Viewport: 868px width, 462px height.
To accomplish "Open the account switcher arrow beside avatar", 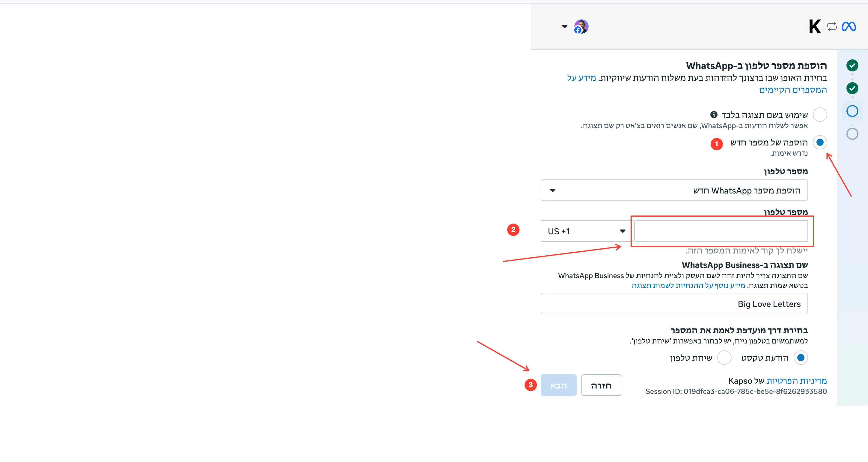I will tap(564, 26).
